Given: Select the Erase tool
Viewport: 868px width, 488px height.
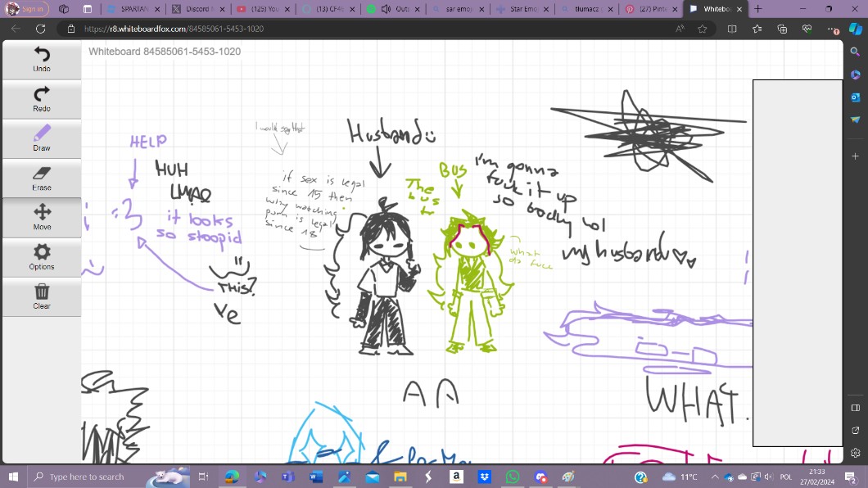Looking at the screenshot, I should (x=42, y=178).
